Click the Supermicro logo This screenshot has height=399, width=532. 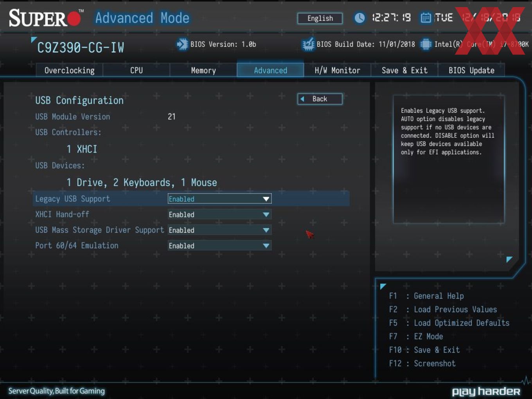46,18
